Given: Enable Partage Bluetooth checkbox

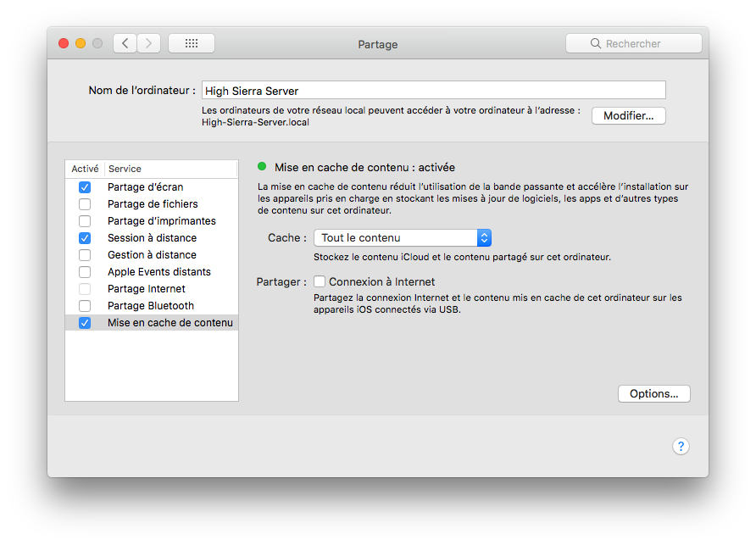Looking at the screenshot, I should [85, 306].
